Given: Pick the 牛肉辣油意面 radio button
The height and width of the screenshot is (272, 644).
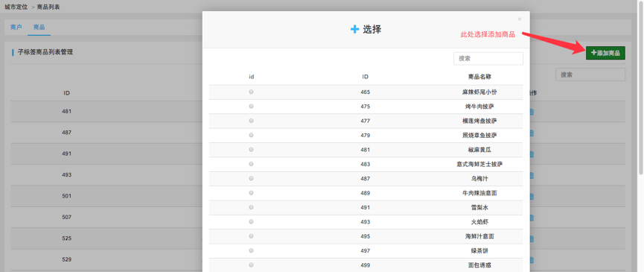Looking at the screenshot, I should coord(251,193).
